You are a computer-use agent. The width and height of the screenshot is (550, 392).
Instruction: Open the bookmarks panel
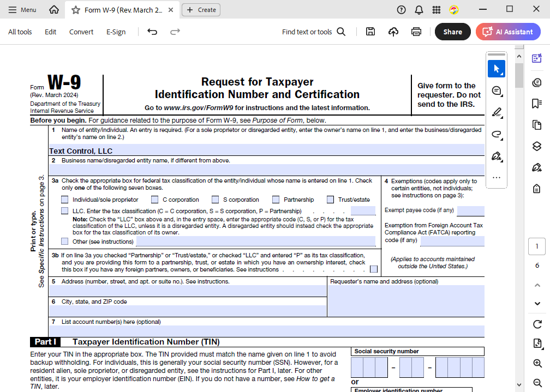click(537, 104)
